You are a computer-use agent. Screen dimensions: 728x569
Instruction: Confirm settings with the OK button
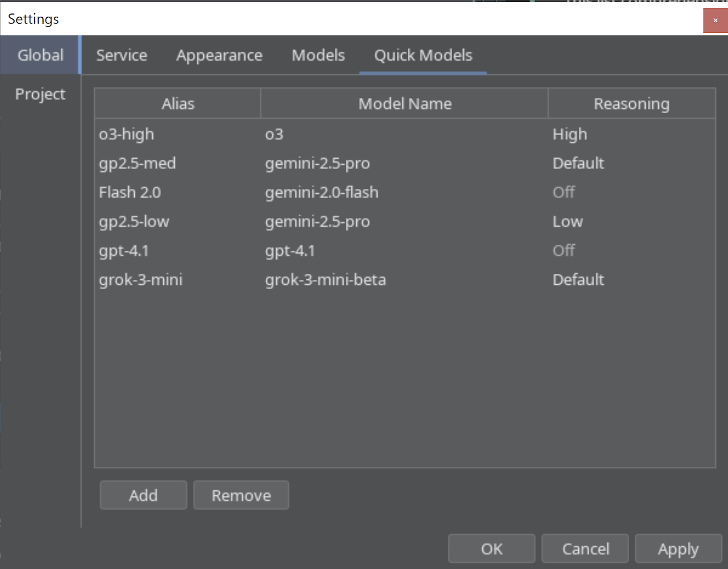[492, 549]
